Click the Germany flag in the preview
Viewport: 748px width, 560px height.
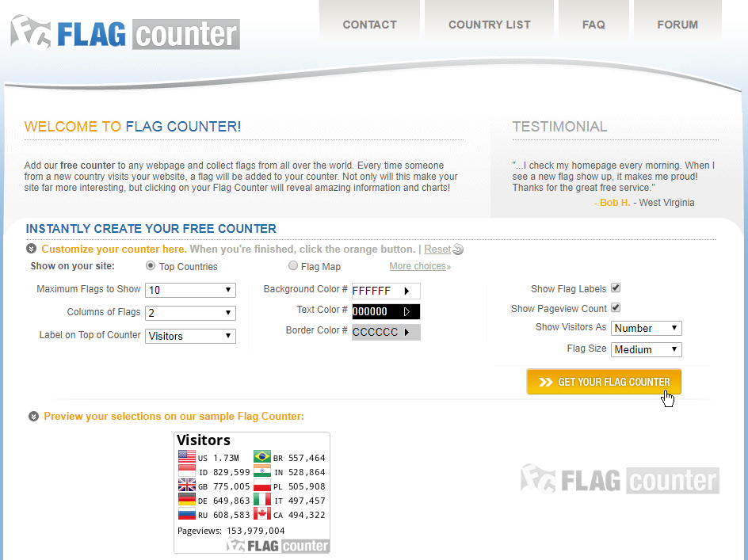(186, 500)
